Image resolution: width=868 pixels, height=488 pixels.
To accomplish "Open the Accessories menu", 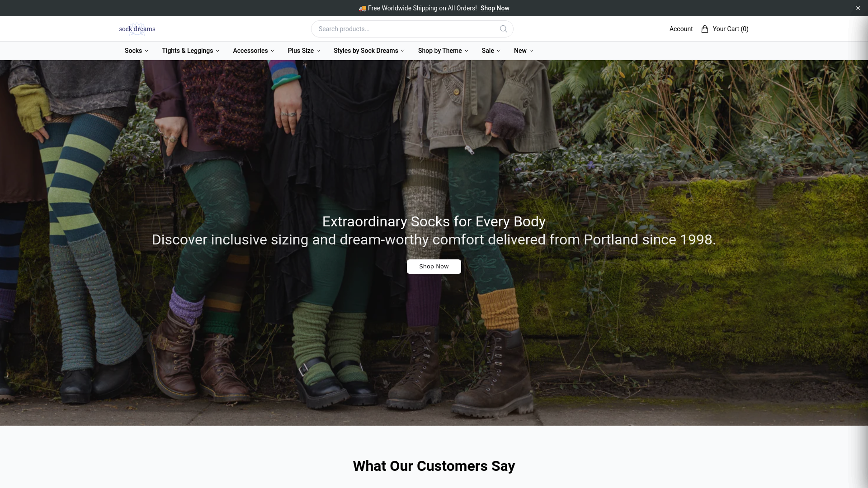I will [254, 51].
